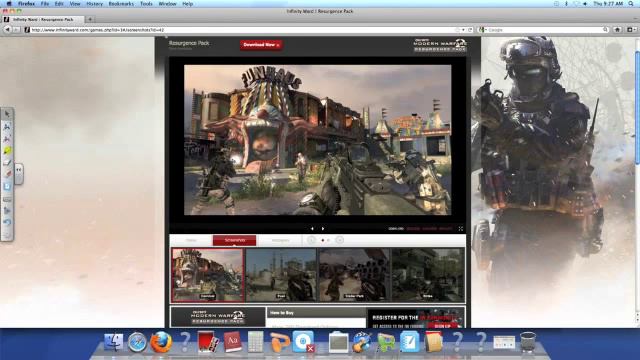Click the How to Buy heading
This screenshot has height=360, width=640.
[282, 313]
